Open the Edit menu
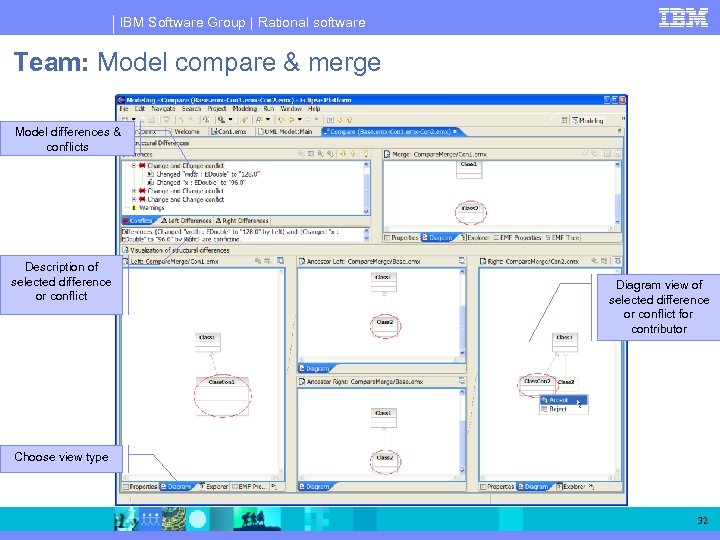 point(140,109)
